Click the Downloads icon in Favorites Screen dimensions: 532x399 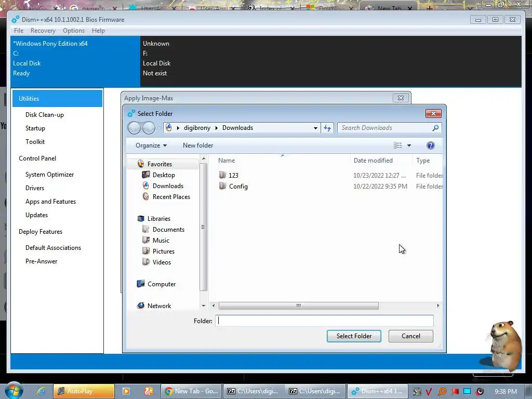pyautogui.click(x=146, y=185)
